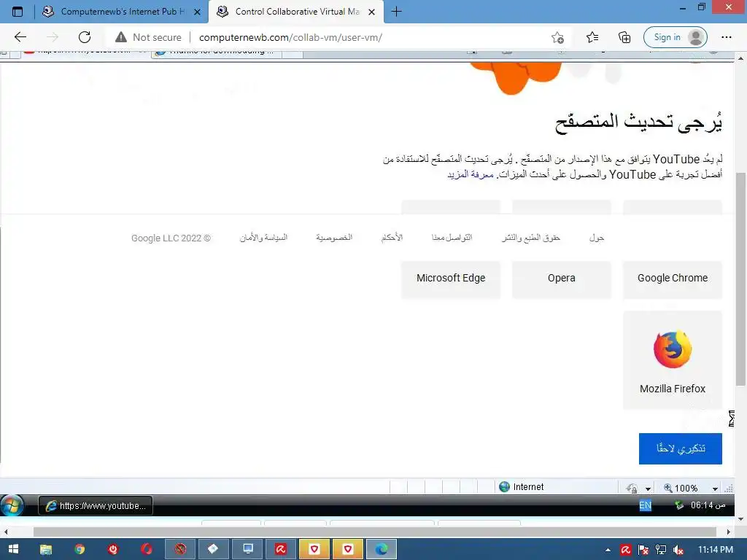Open the Windows 7 Start orb in VM

[x=12, y=505]
